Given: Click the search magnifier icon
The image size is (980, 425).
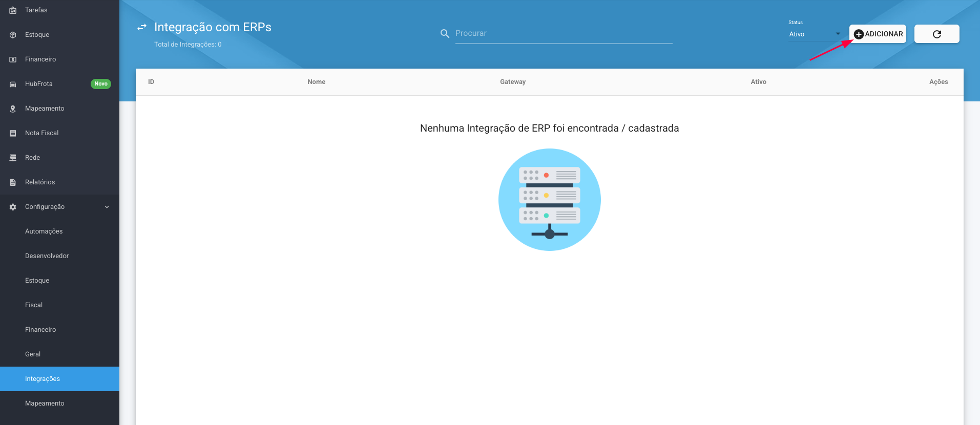Looking at the screenshot, I should 445,33.
